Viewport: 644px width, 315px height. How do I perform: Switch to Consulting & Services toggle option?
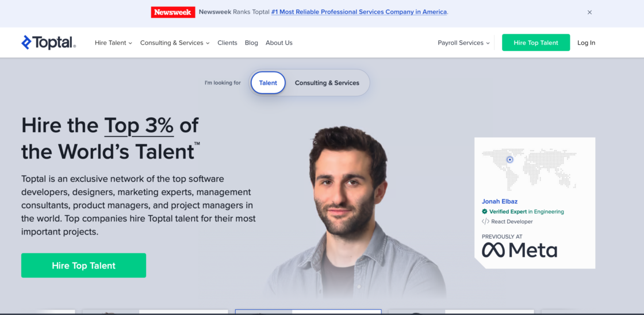coord(327,83)
